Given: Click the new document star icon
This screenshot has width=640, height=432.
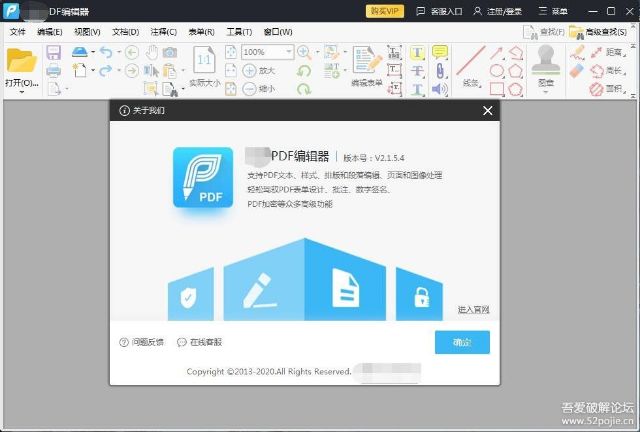Looking at the screenshot, I should pyautogui.click(x=79, y=70).
